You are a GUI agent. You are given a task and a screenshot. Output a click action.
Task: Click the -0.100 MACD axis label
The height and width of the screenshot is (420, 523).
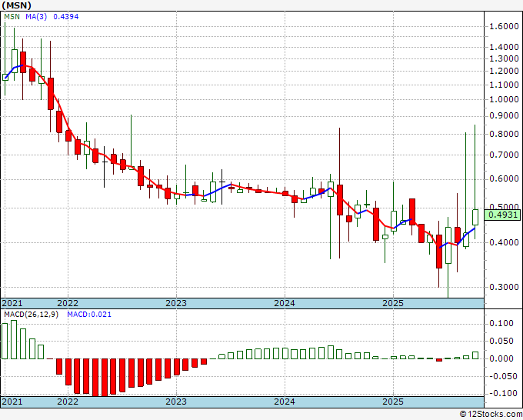pyautogui.click(x=501, y=393)
